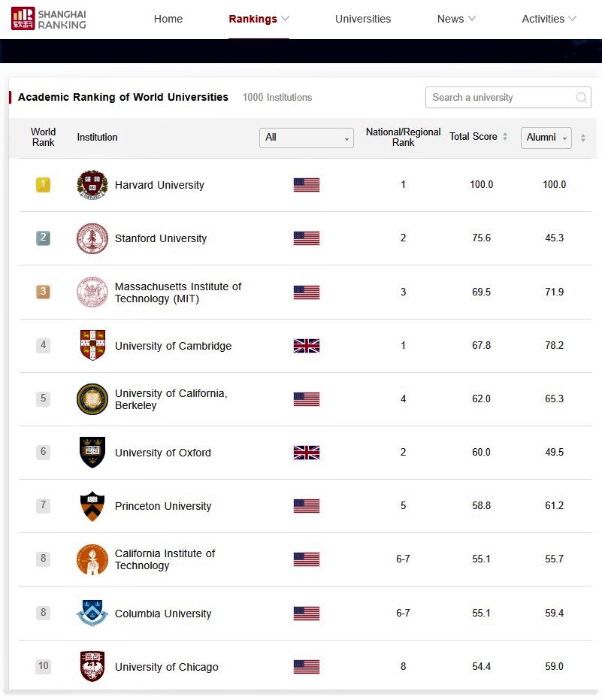Viewport: 602px width, 700px height.
Task: Click the University of Cambridge shield
Action: 92,346
